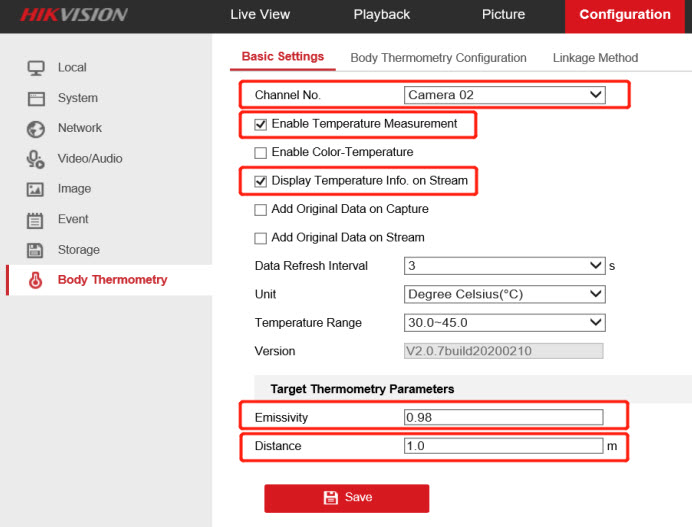Go to the Live View page
The image size is (692, 527).
tap(260, 15)
